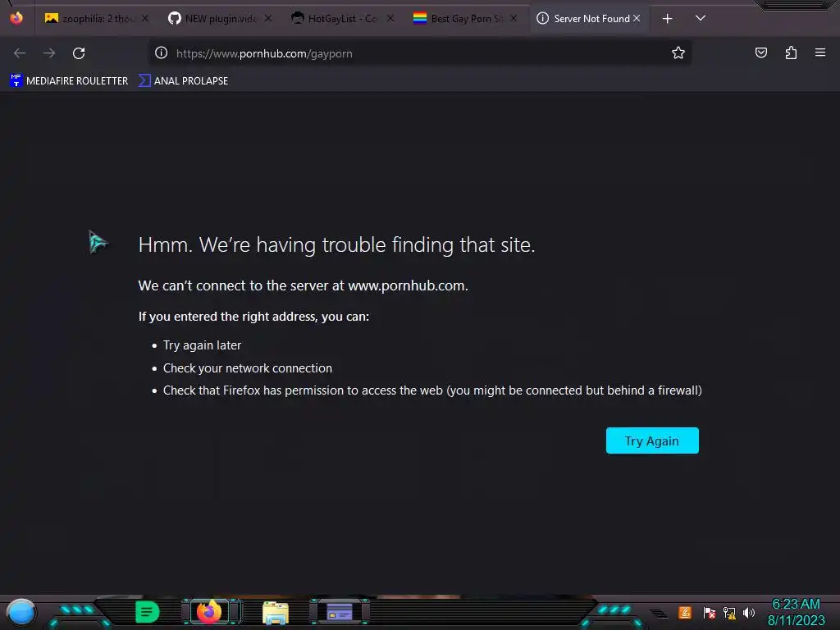
Task: Close the GitHub NEW plugin tab
Action: click(x=268, y=18)
